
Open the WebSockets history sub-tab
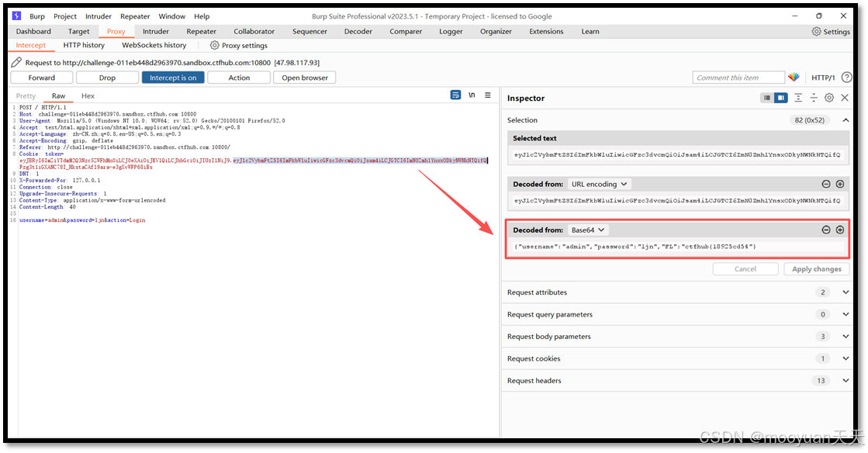point(154,46)
